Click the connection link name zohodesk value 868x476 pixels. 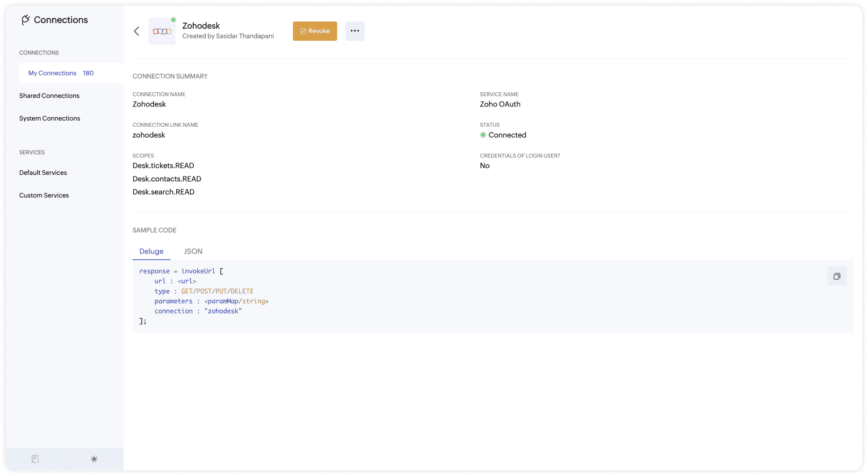pos(149,135)
